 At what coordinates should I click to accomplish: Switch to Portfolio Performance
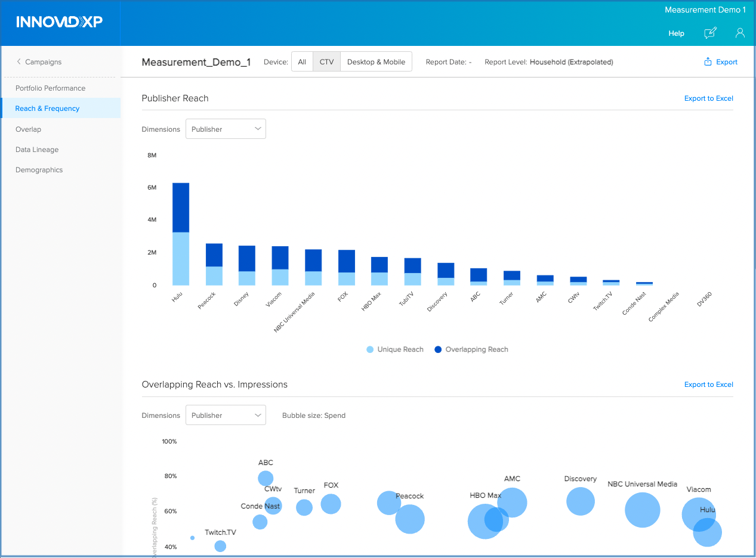pyautogui.click(x=50, y=88)
